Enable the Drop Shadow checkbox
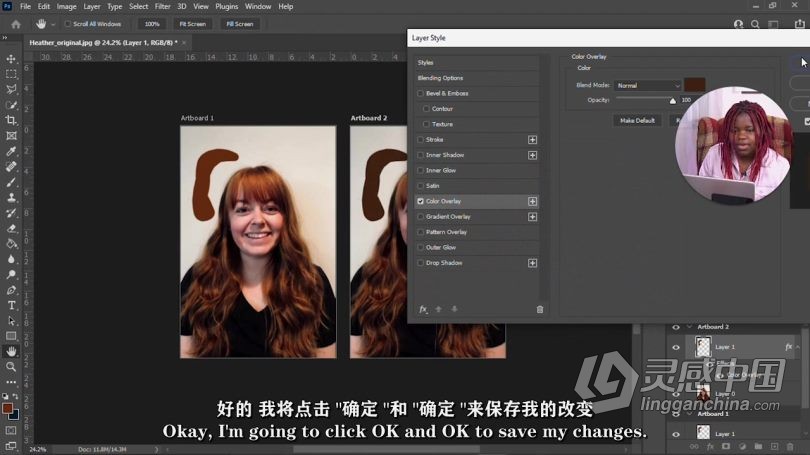This screenshot has height=455, width=810. click(x=420, y=263)
